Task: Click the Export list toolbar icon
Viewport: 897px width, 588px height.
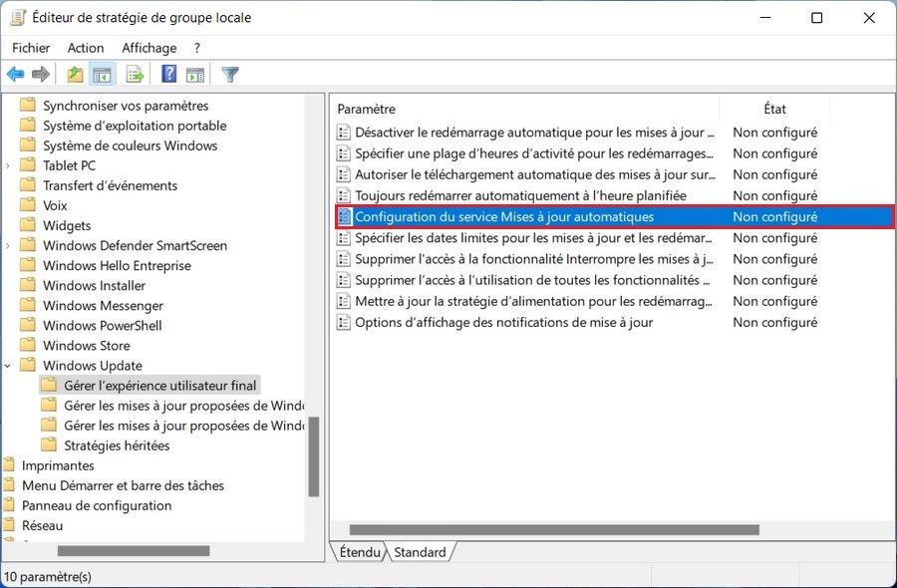Action: [135, 75]
